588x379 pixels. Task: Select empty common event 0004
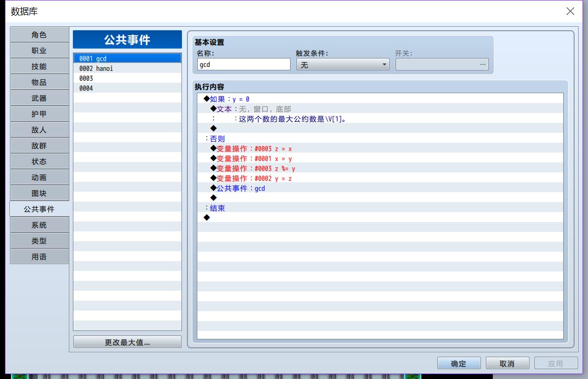127,88
